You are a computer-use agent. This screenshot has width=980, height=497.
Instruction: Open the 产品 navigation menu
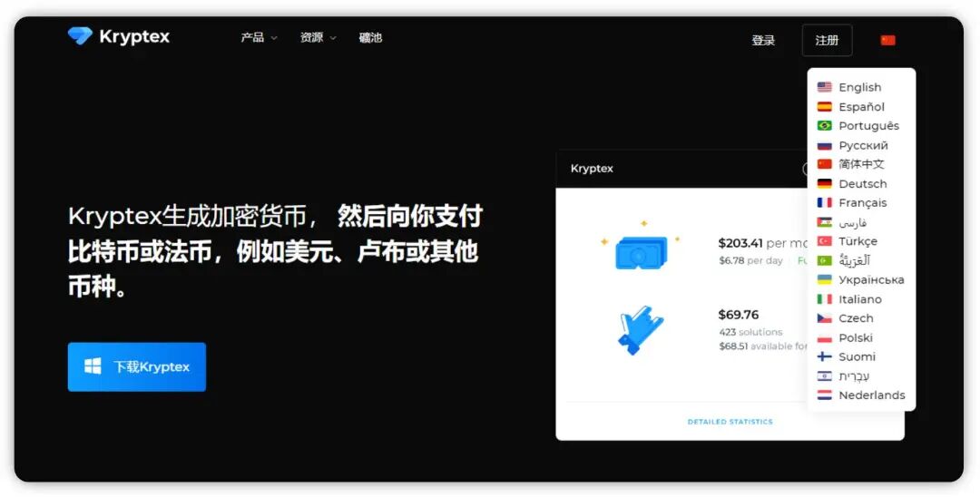[x=252, y=38]
